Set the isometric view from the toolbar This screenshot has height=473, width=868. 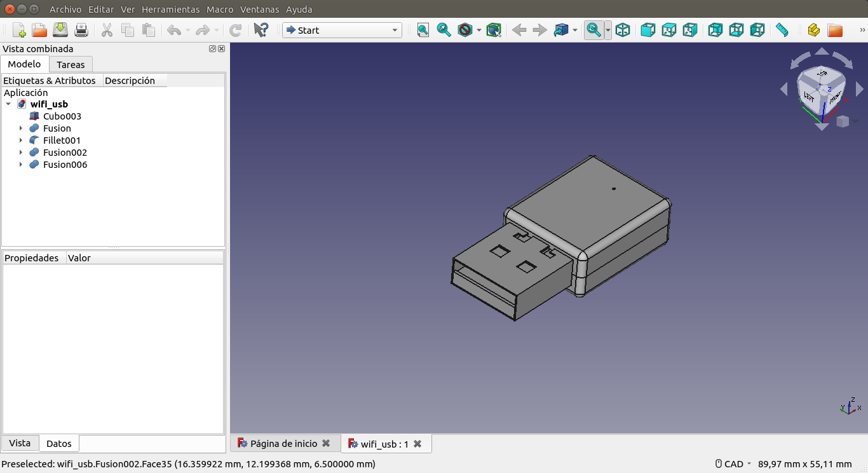[623, 30]
